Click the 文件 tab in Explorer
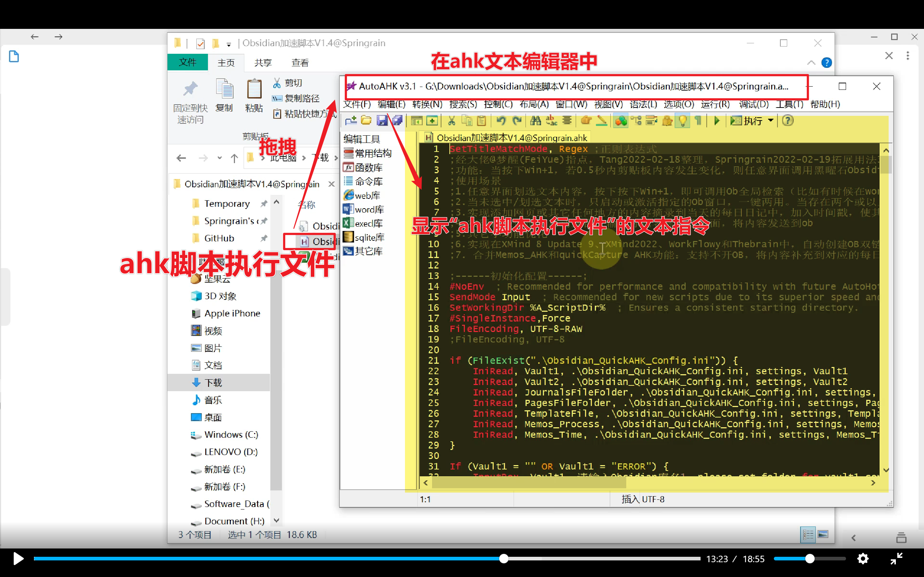The height and width of the screenshot is (577, 924). [x=187, y=62]
